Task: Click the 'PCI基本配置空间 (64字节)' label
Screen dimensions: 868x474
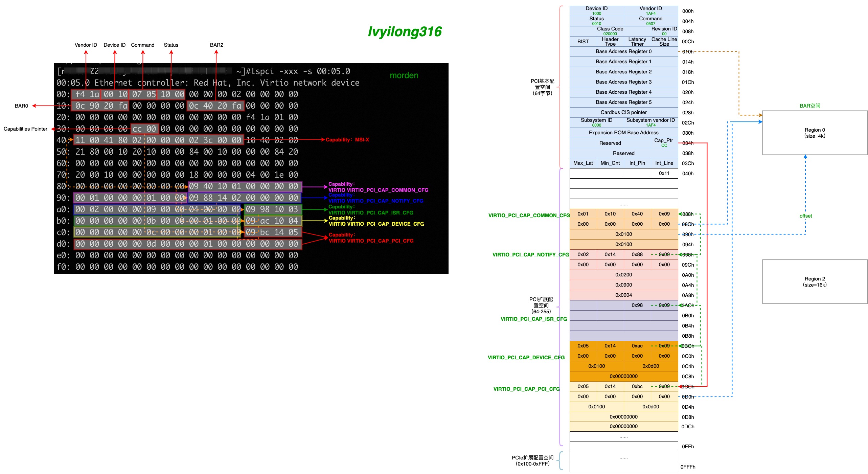Action: (x=542, y=87)
